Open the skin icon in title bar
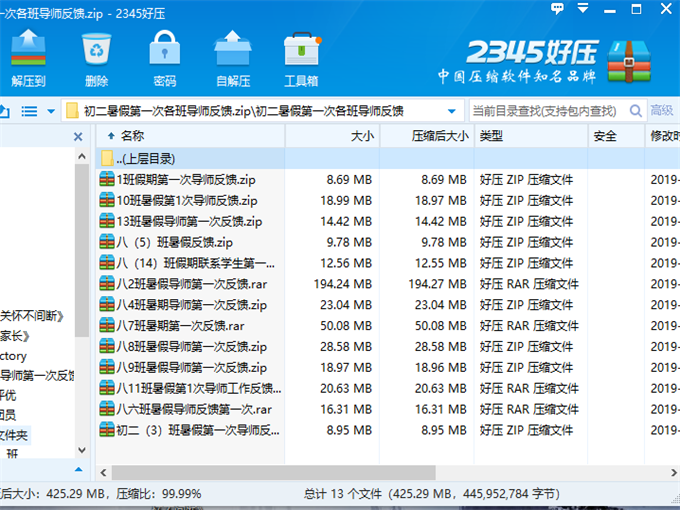 pos(555,9)
